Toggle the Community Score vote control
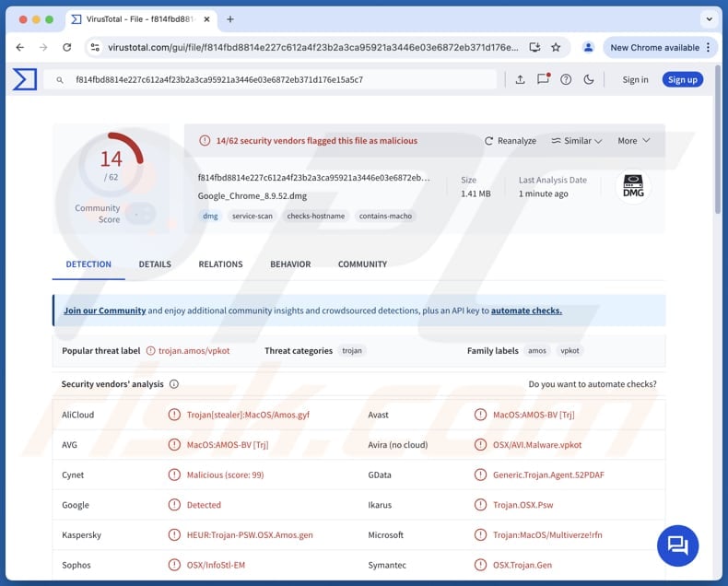This screenshot has height=586, width=728. coord(141,214)
